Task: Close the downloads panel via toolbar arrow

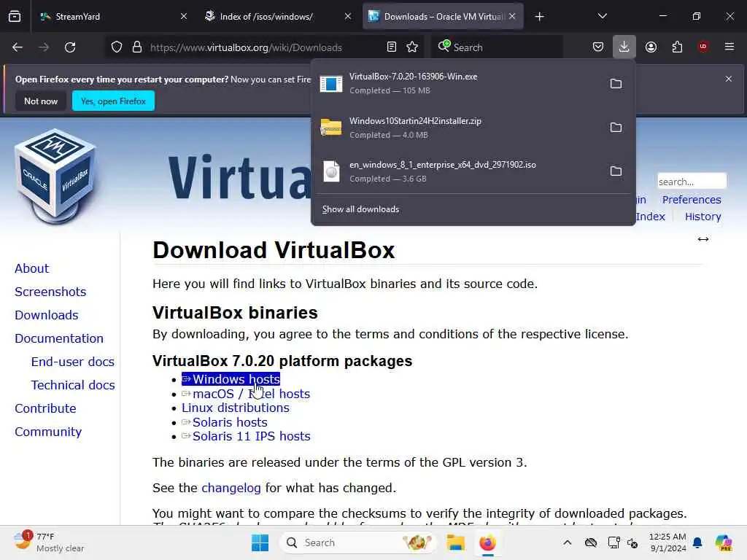Action: pos(624,47)
